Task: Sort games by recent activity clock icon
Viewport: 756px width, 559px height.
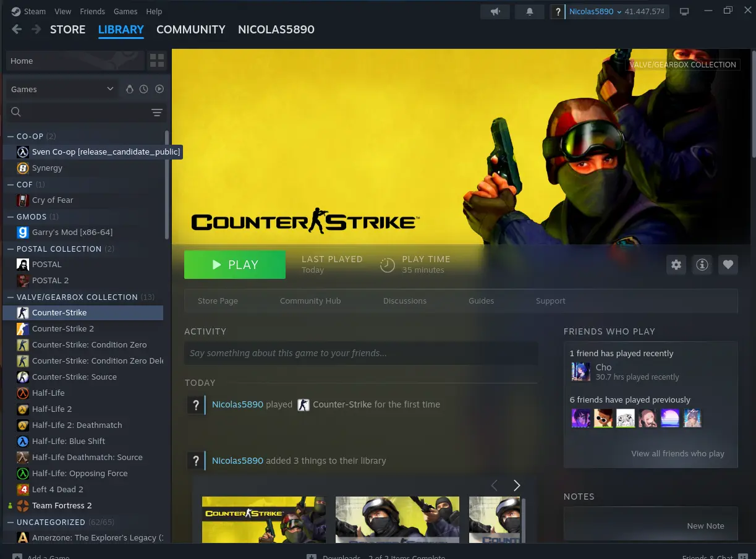Action: coord(143,89)
